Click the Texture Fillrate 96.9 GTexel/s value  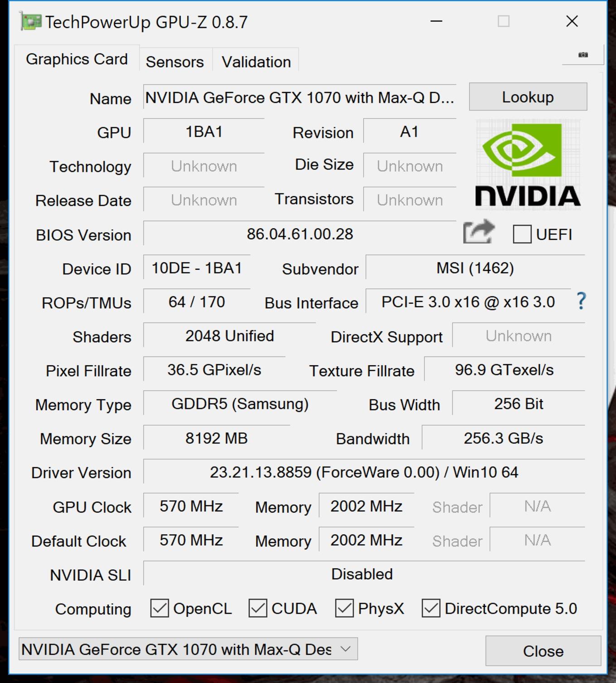(504, 370)
